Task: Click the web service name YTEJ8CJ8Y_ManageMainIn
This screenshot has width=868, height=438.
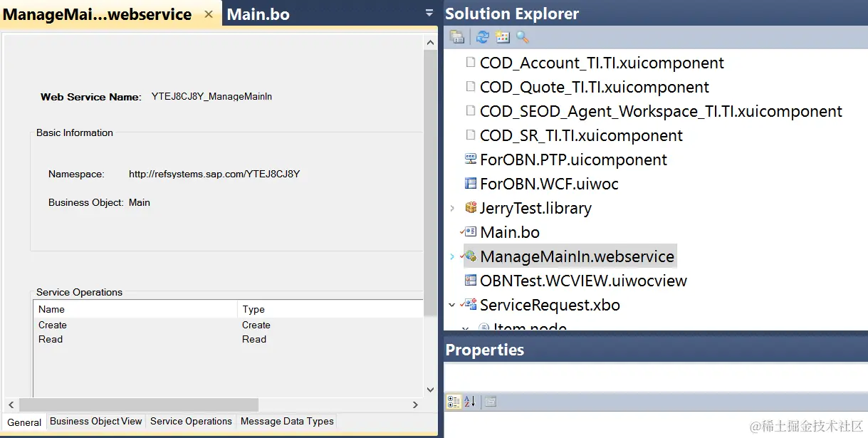Action: click(x=211, y=96)
